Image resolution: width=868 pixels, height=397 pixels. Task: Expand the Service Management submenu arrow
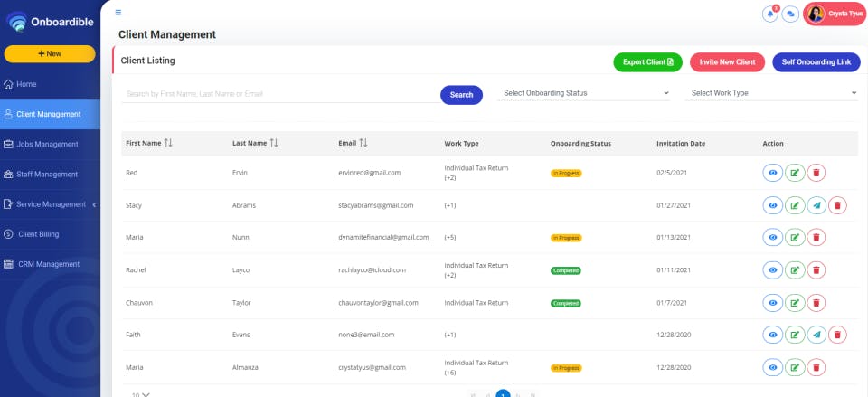pyautogui.click(x=94, y=205)
